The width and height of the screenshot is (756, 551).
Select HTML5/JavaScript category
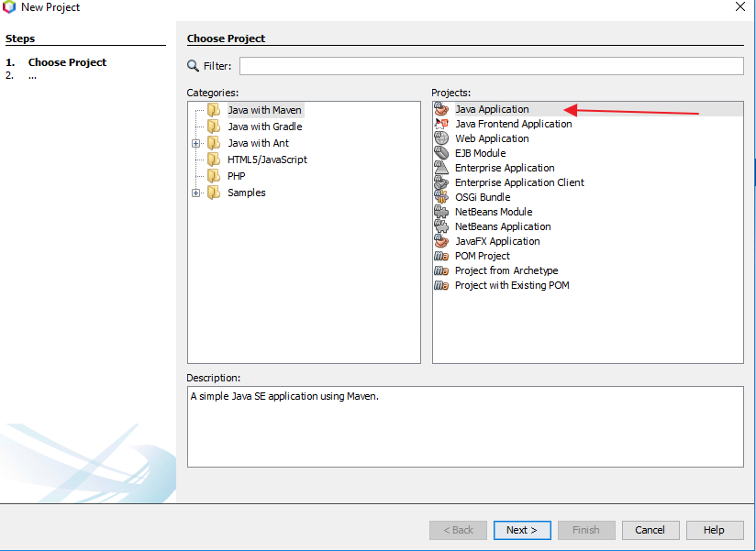click(267, 160)
